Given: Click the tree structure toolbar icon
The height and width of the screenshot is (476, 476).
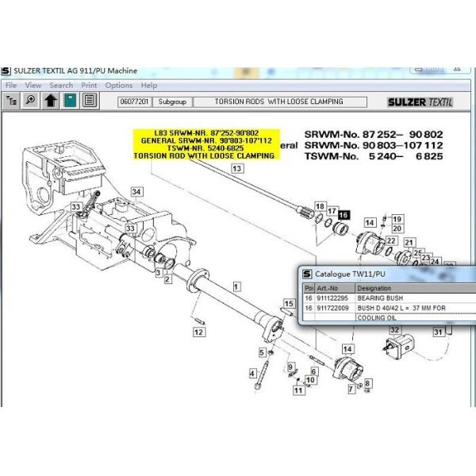Looking at the screenshot, I should pos(12,101).
